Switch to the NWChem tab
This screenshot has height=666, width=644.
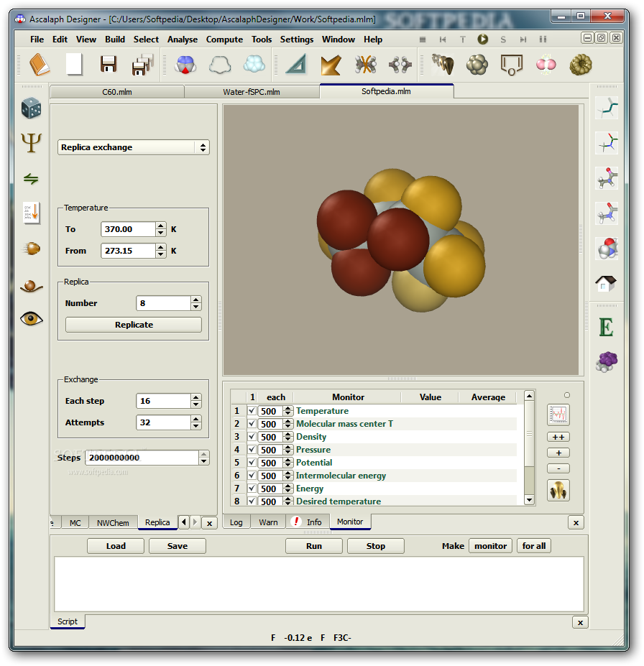113,523
